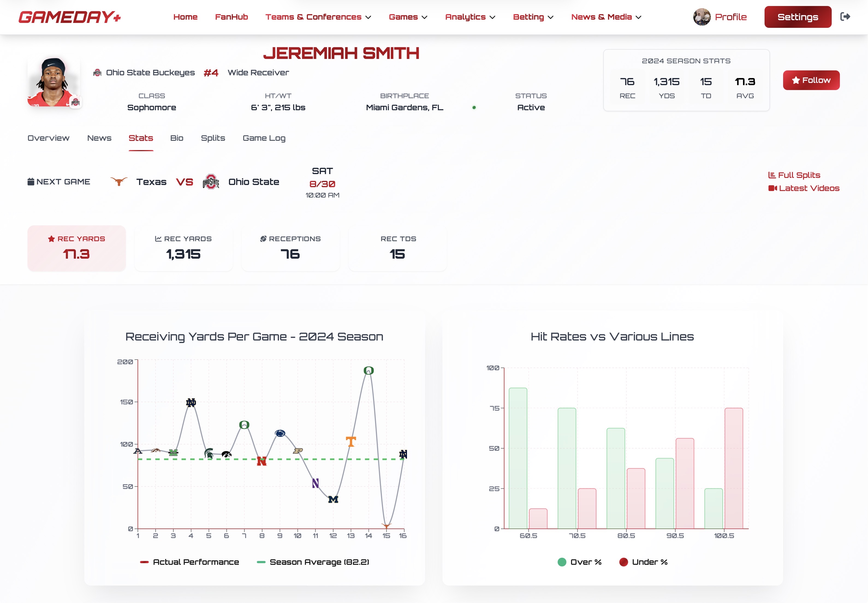Click the Tennessee T logo at game 13
868x603 pixels.
(351, 442)
